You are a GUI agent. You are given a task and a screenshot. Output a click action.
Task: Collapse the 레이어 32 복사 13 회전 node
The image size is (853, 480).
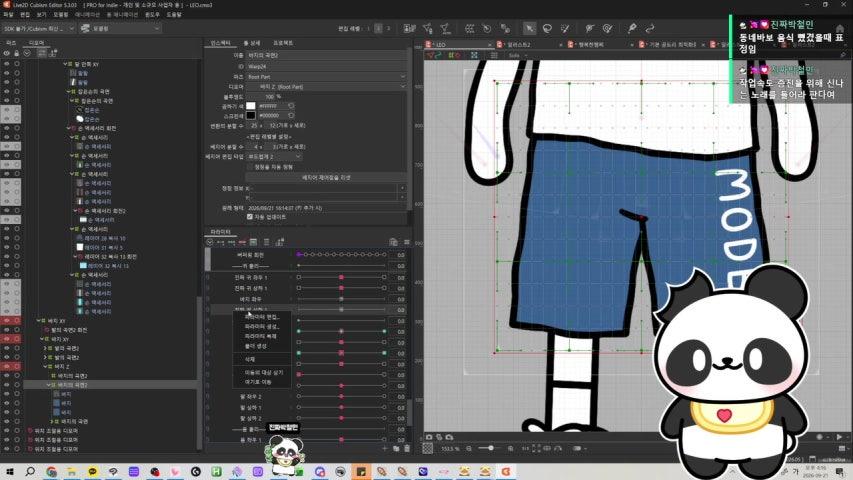coord(75,256)
